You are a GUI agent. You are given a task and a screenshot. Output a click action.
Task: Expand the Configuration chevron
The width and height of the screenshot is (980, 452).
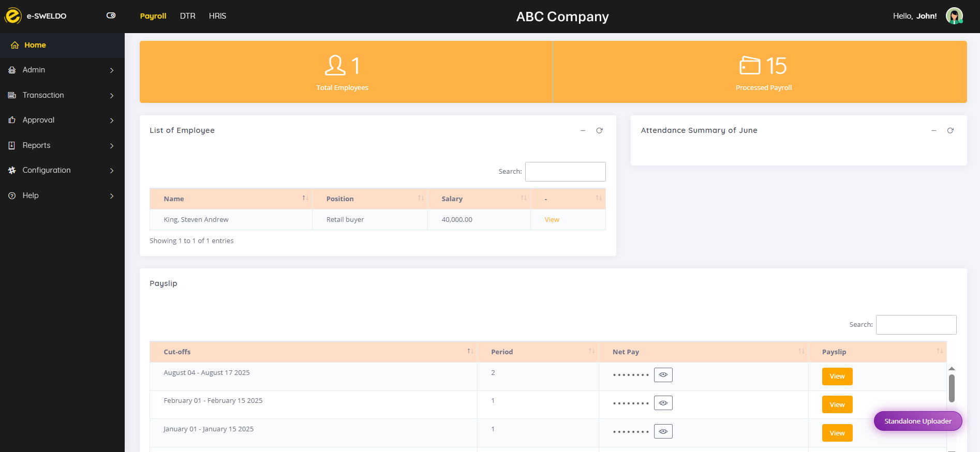pos(112,171)
